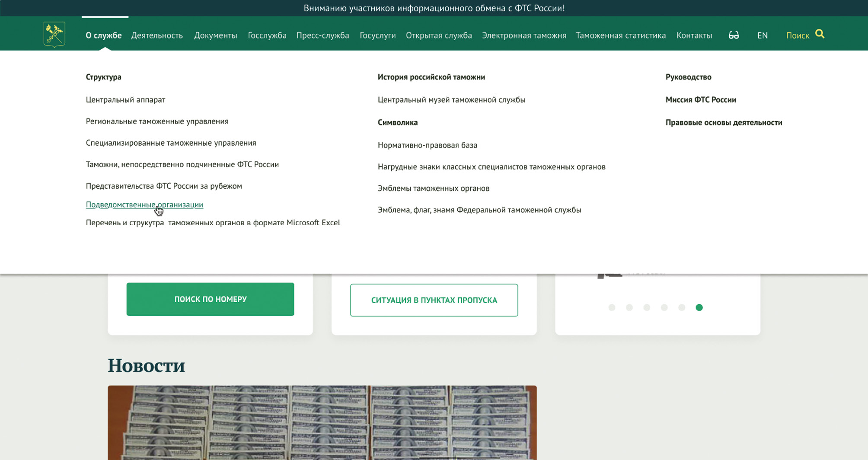The width and height of the screenshot is (868, 460).
Task: Click the top announcement banner text
Action: coord(434,8)
